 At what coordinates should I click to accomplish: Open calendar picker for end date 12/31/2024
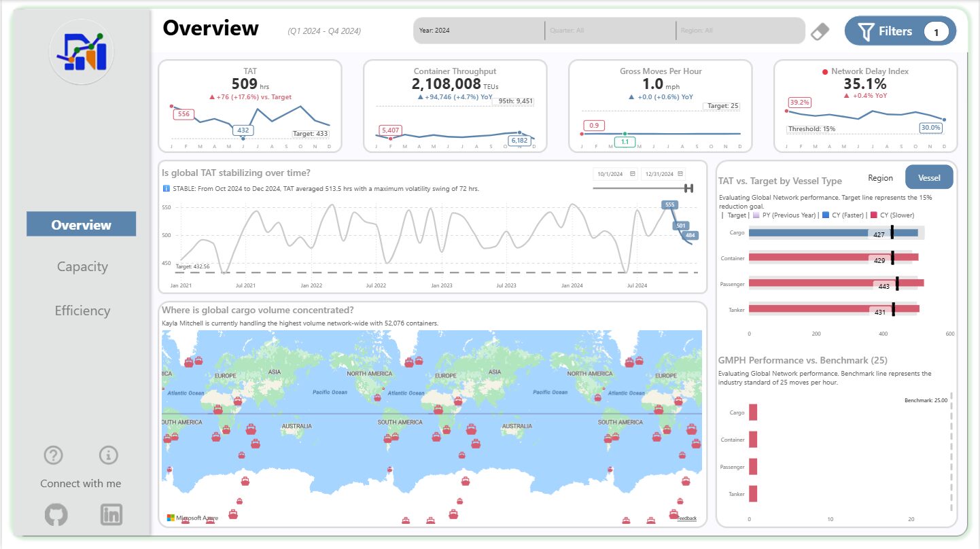pyautogui.click(x=680, y=174)
